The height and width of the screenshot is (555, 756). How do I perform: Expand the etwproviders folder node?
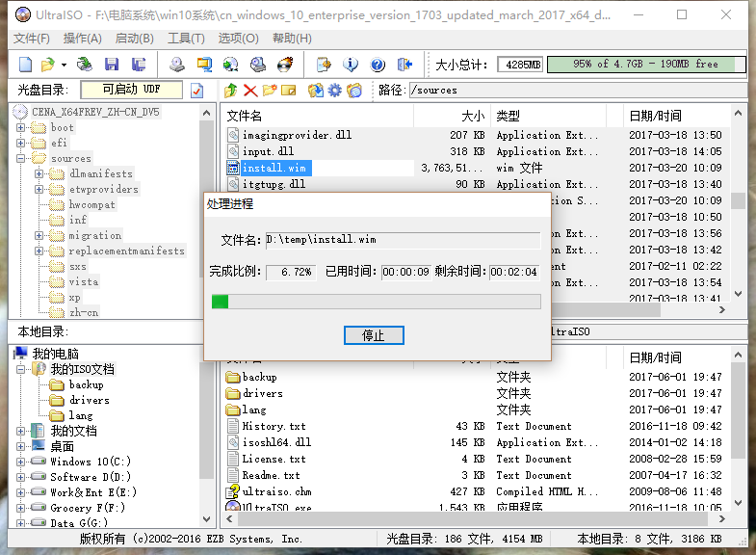click(39, 190)
